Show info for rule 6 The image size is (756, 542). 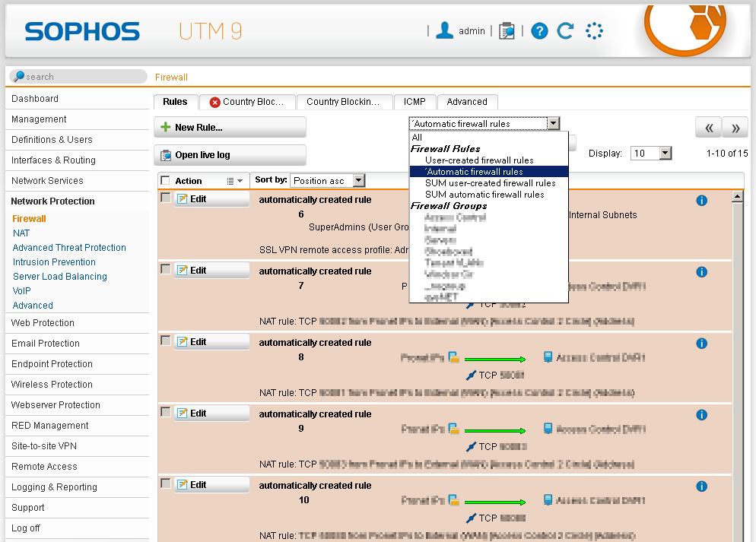701,201
